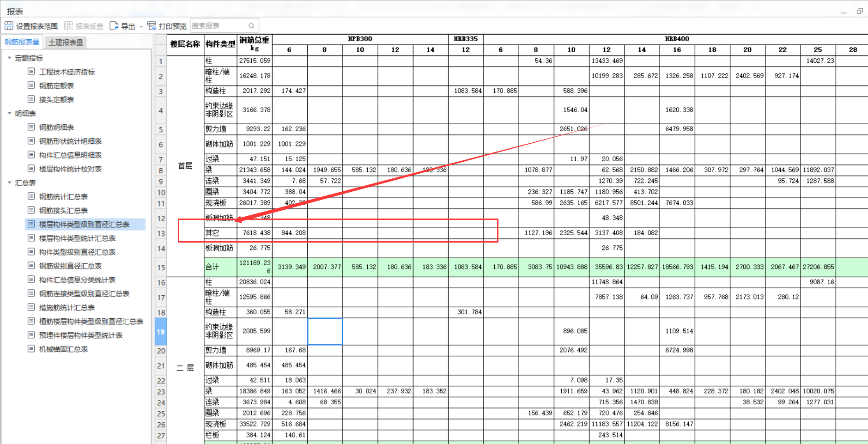Open 钢筋连接类型级别直径汇总表 report
868x444 pixels.
pos(84,294)
